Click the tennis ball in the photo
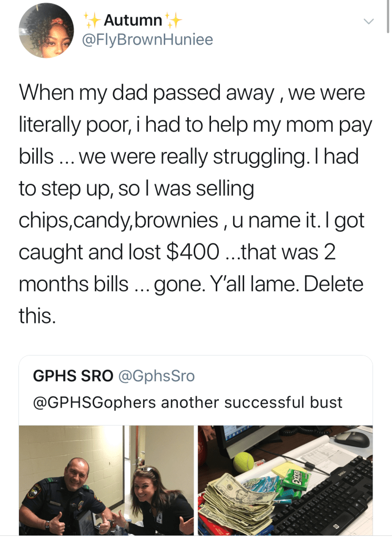Screen dimensions: 392x538 (x=244, y=462)
